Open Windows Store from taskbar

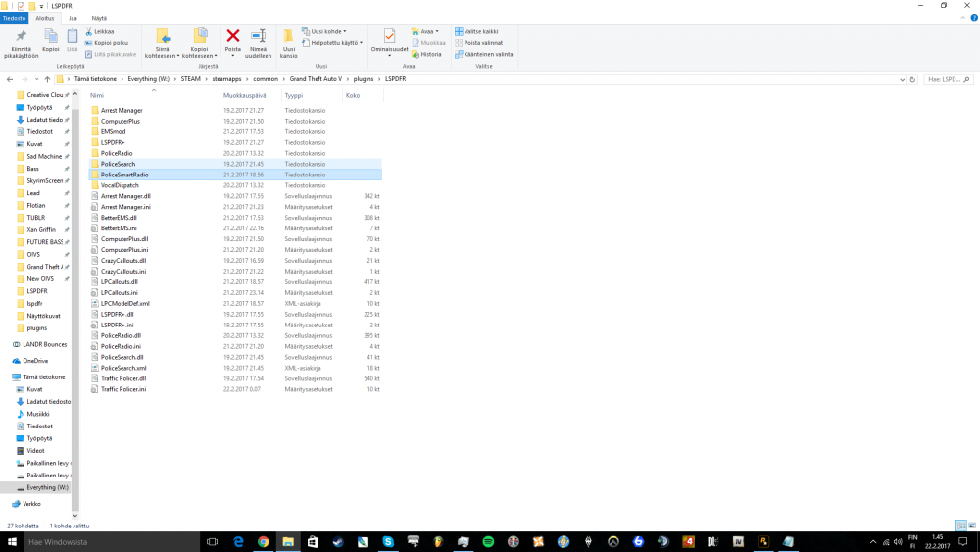point(314,542)
